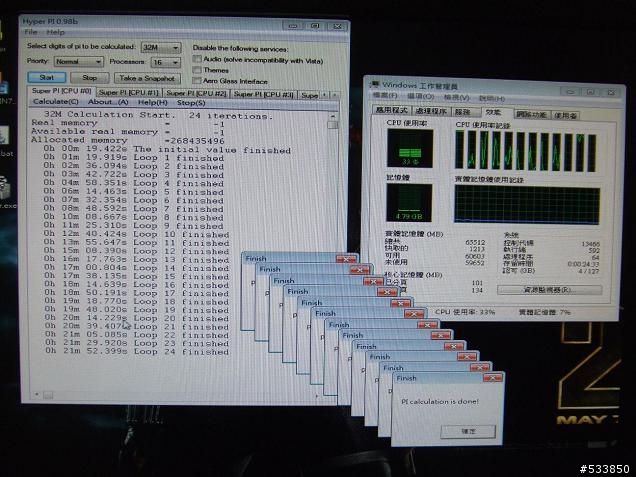Click Super PI log scroll-up arrow

click(333, 116)
